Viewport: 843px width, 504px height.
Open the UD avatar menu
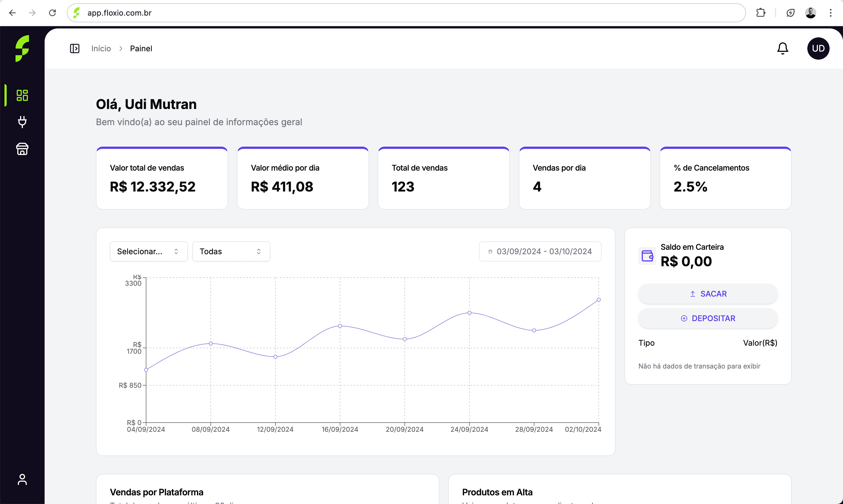818,49
